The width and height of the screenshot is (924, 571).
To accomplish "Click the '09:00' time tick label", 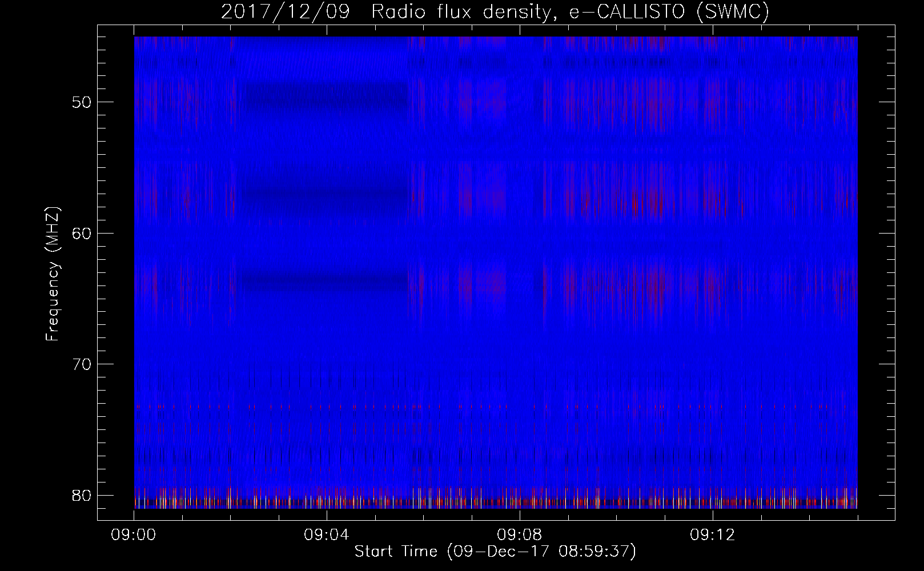I will (134, 535).
